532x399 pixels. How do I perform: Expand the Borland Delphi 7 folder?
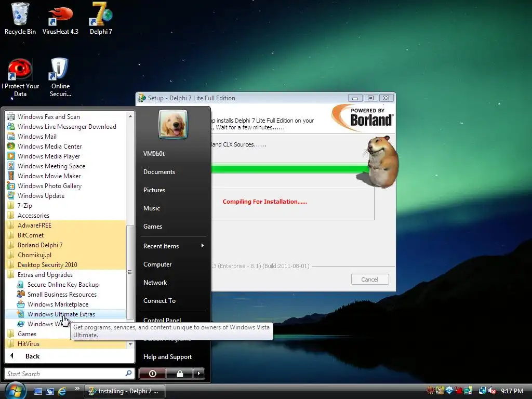[x=65, y=245]
